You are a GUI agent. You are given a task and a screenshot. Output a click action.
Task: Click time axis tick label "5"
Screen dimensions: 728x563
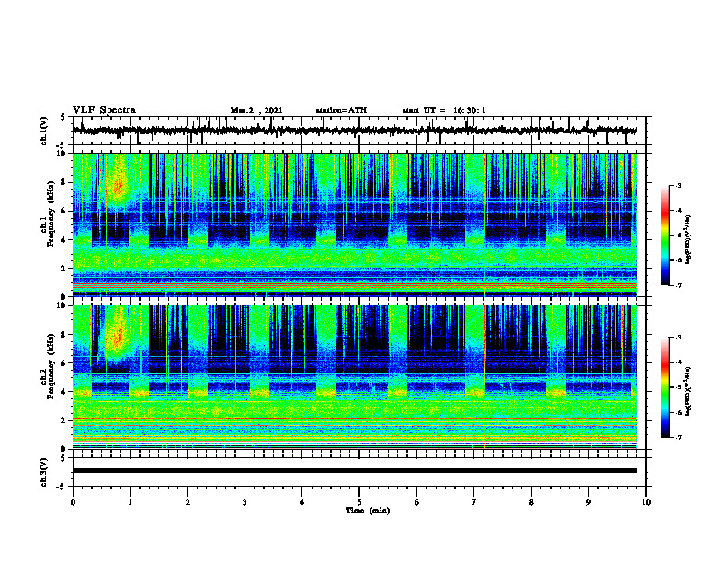pyautogui.click(x=359, y=502)
